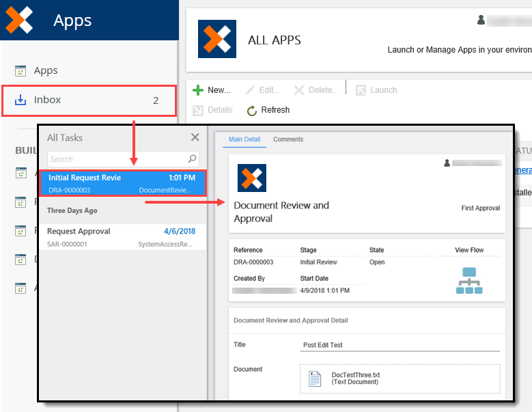Click the Refresh toolbar button
The height and width of the screenshot is (412, 532).
[268, 110]
